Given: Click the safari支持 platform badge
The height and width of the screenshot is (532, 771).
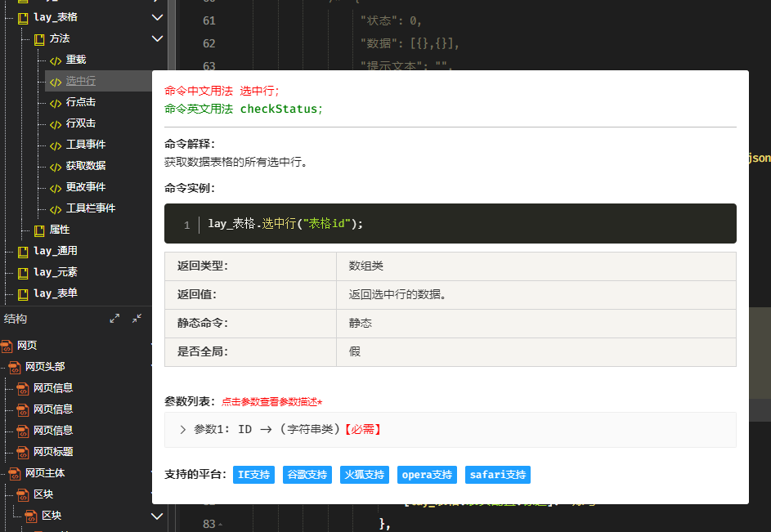Looking at the screenshot, I should point(498,475).
